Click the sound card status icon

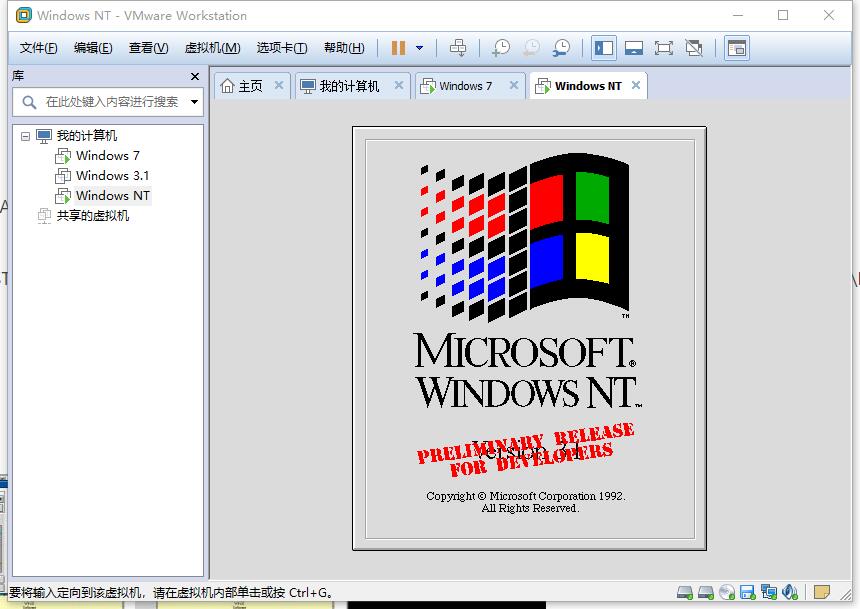(790, 593)
